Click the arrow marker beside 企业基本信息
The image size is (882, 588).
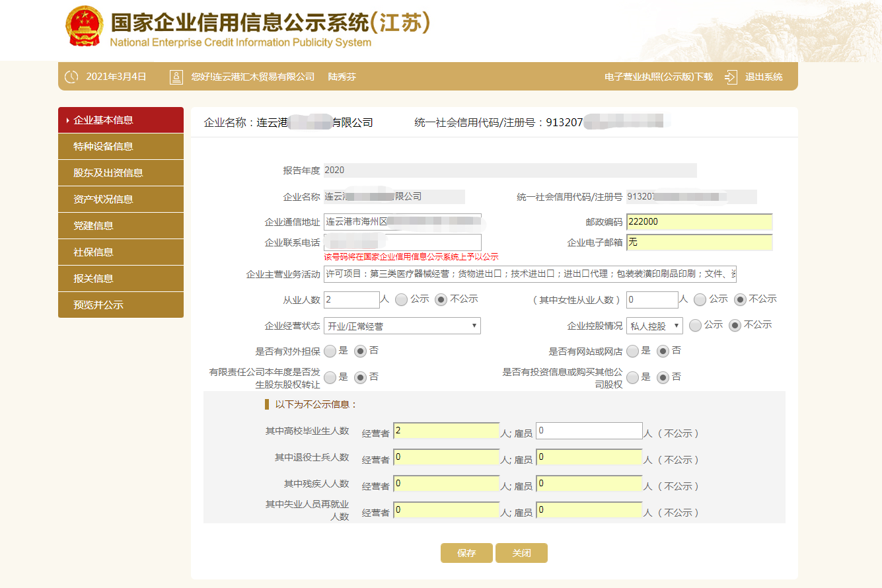pos(67,120)
